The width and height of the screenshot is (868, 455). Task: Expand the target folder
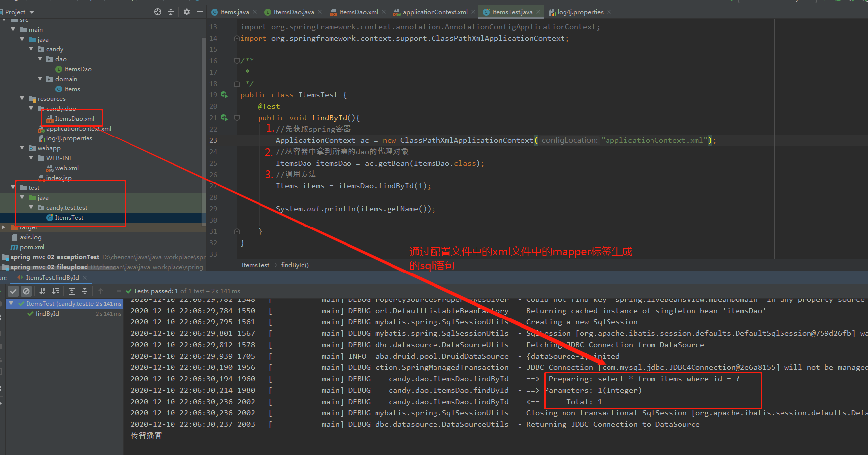coord(4,227)
